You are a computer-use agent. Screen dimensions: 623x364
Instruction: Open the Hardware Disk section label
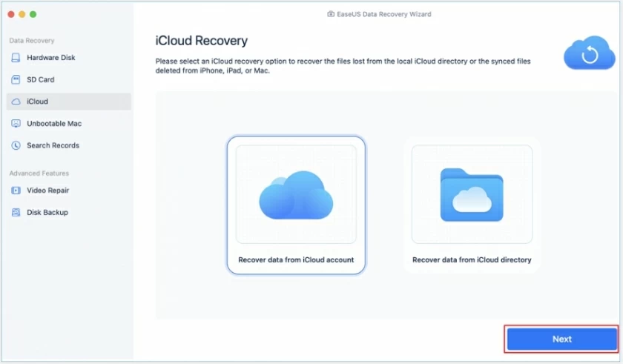click(51, 58)
